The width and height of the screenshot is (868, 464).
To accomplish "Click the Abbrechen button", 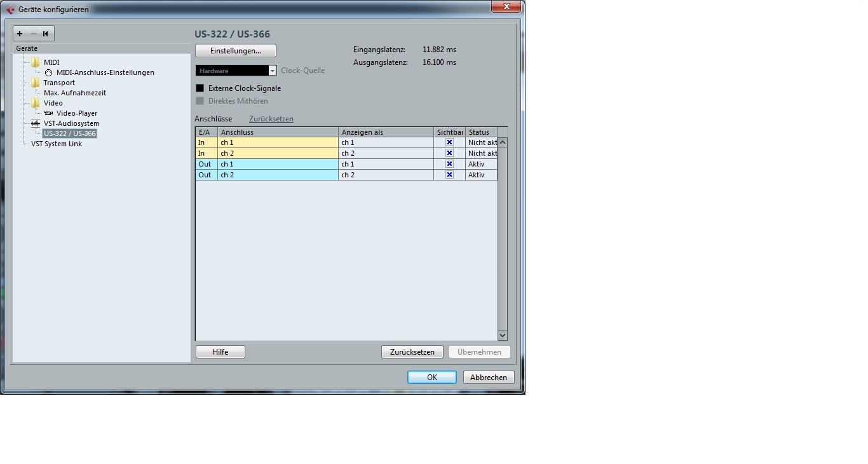I will [x=489, y=377].
